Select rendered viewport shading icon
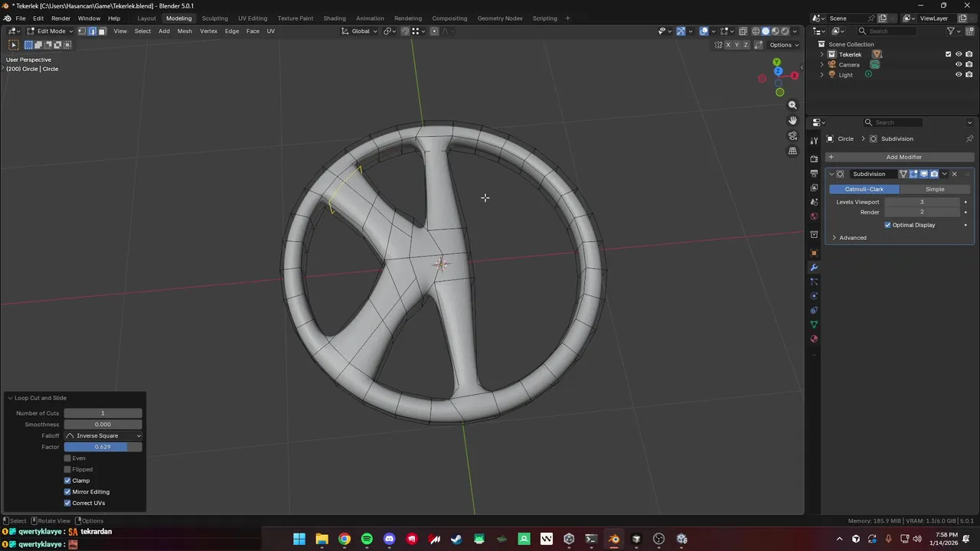Image resolution: width=980 pixels, height=551 pixels. click(x=785, y=31)
